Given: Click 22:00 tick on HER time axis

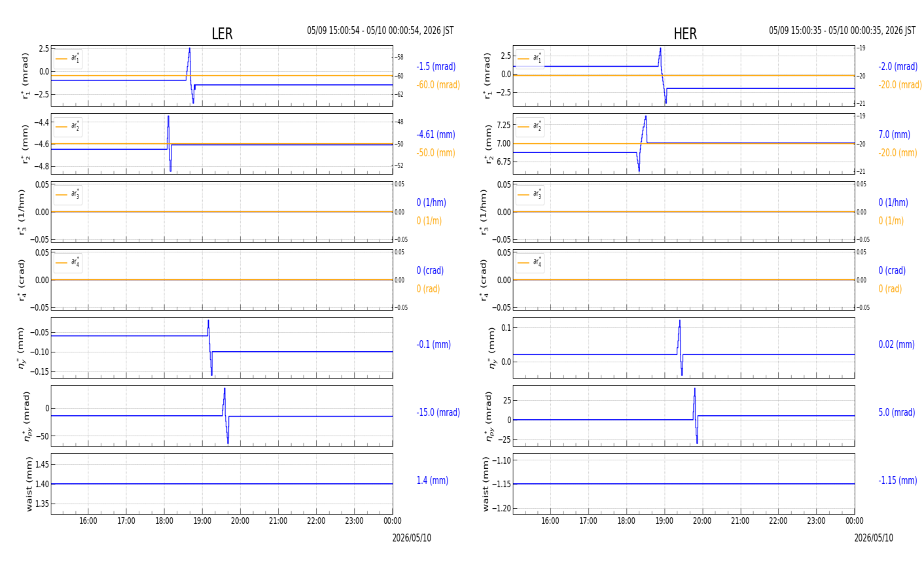Looking at the screenshot, I should (778, 521).
